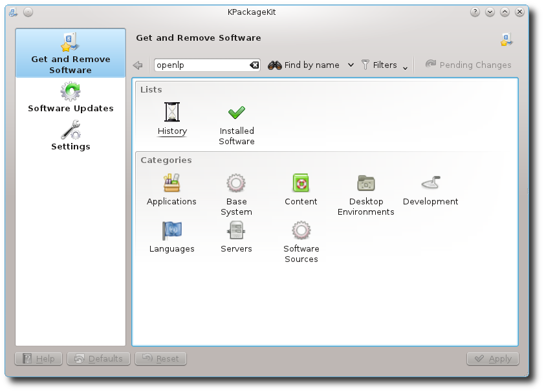Click the Apply button
The height and width of the screenshot is (392, 544).
point(493,359)
